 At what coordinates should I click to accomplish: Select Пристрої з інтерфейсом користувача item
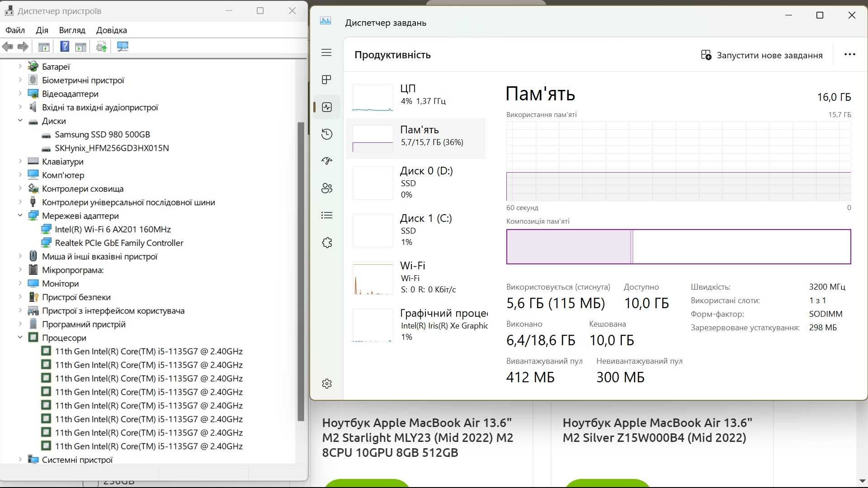tap(113, 311)
